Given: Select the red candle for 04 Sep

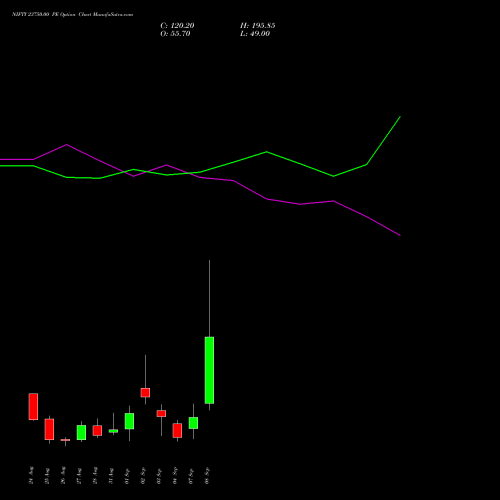Looking at the screenshot, I should (177, 430).
